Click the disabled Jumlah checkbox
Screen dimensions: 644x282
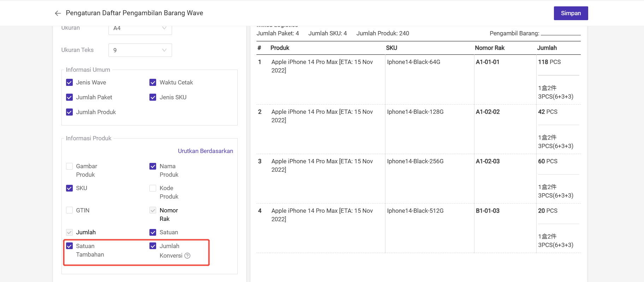coord(69,232)
